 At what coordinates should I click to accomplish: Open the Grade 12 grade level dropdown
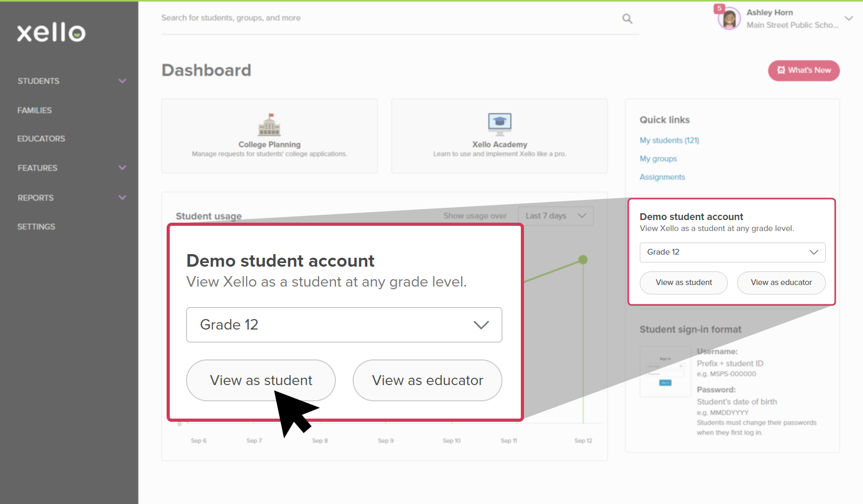pyautogui.click(x=343, y=325)
